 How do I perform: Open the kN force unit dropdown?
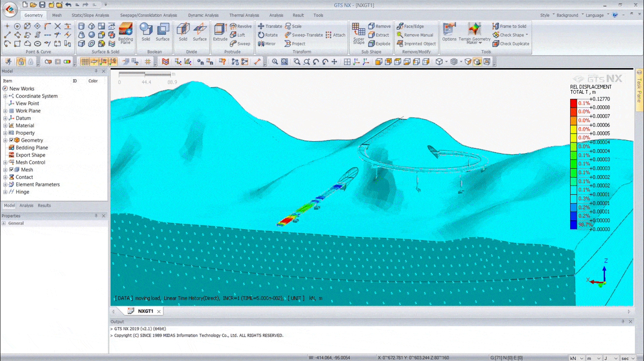point(576,358)
